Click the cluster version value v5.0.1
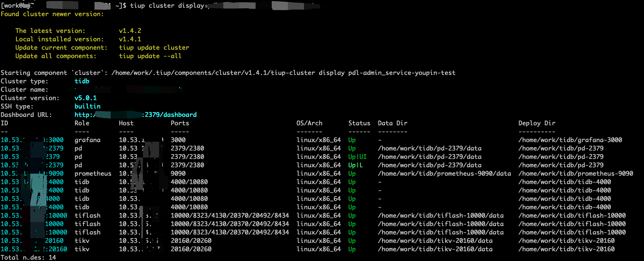The width and height of the screenshot is (644, 261). [x=85, y=98]
